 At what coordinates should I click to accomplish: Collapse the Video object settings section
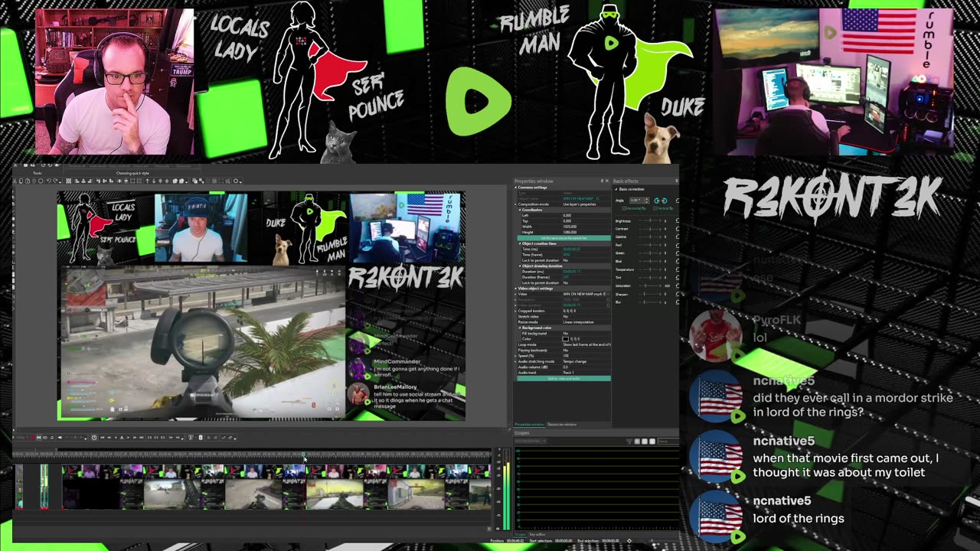tap(515, 289)
